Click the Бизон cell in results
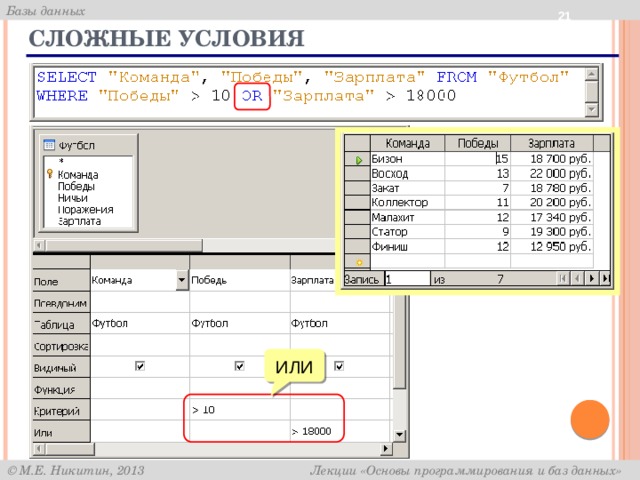The image size is (640, 480). click(407, 158)
